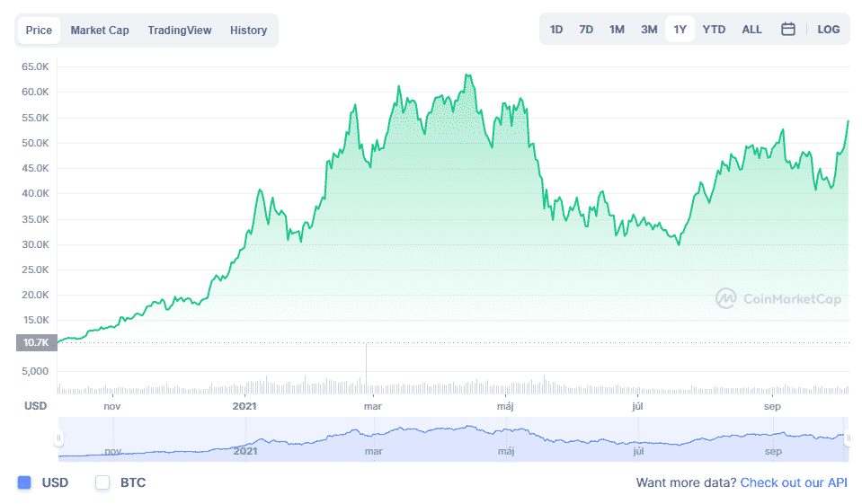Choose the 3M time range

[649, 30]
